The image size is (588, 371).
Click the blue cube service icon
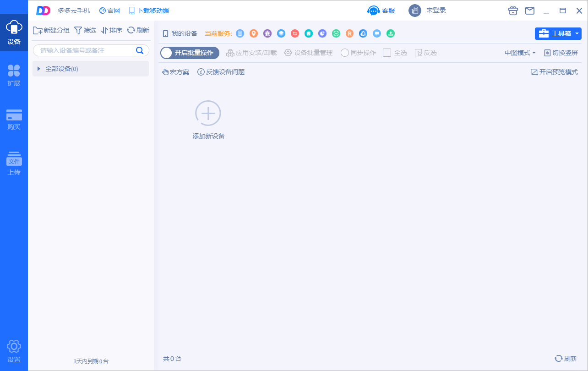(281, 33)
